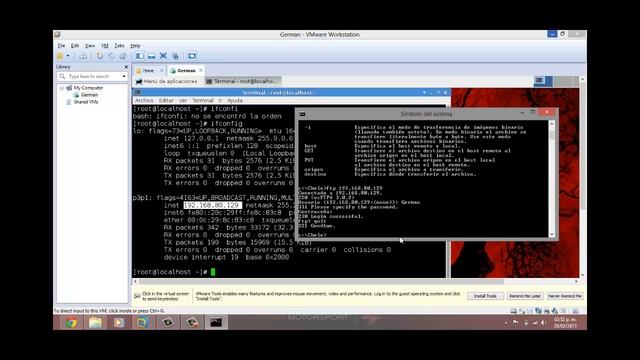Switch to the German VM tab

(x=186, y=71)
